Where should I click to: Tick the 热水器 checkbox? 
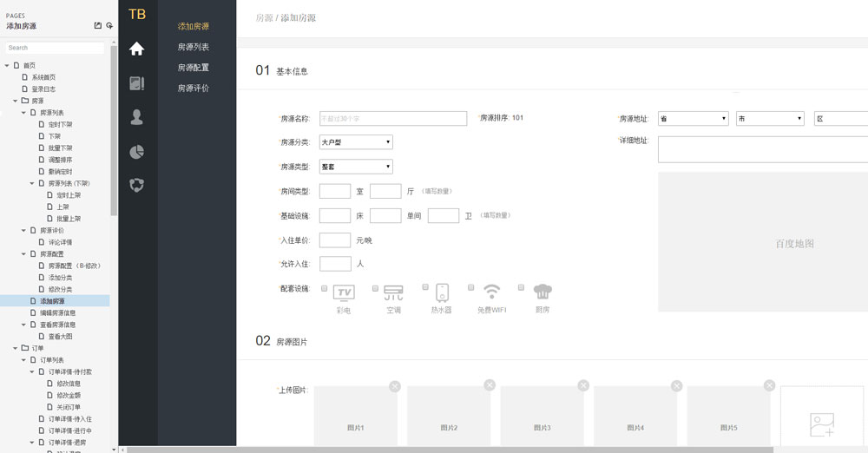425,287
